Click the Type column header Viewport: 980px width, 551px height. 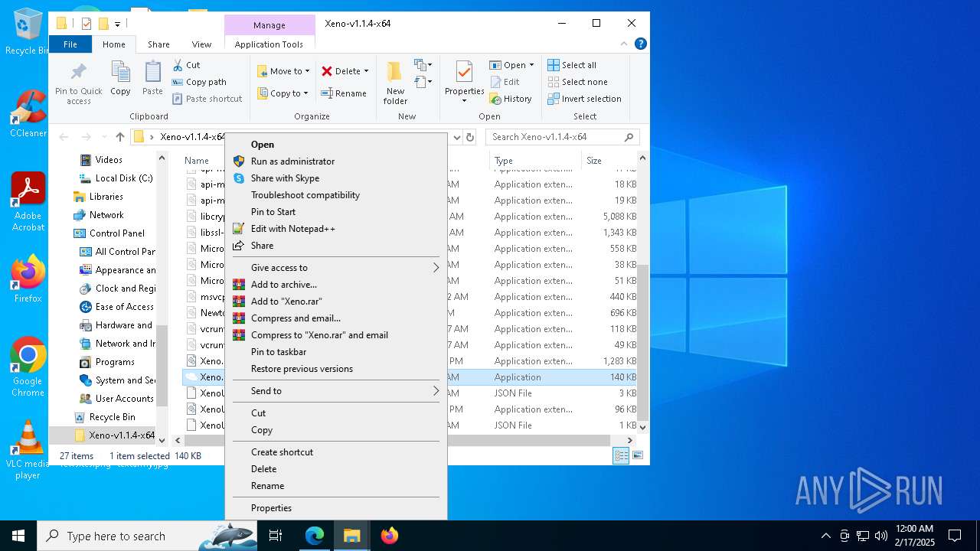[536, 161]
